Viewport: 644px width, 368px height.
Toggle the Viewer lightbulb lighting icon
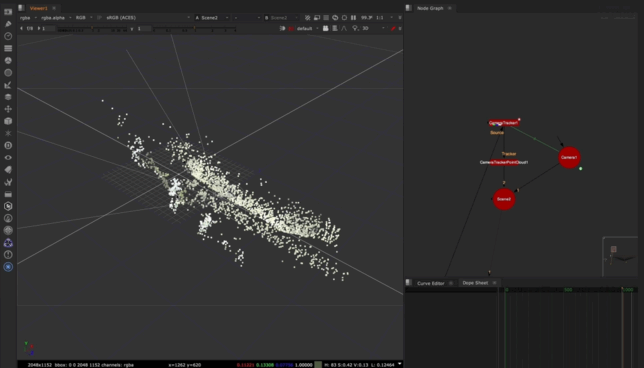pyautogui.click(x=355, y=28)
